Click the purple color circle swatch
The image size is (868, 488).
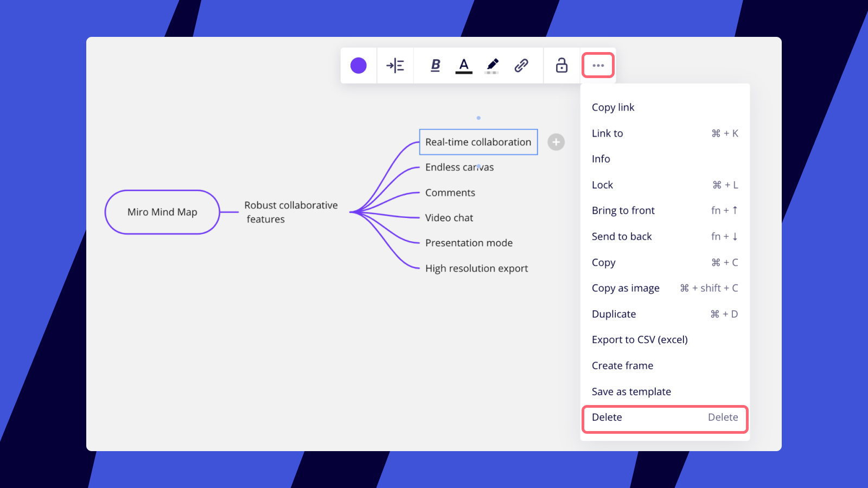pos(358,66)
